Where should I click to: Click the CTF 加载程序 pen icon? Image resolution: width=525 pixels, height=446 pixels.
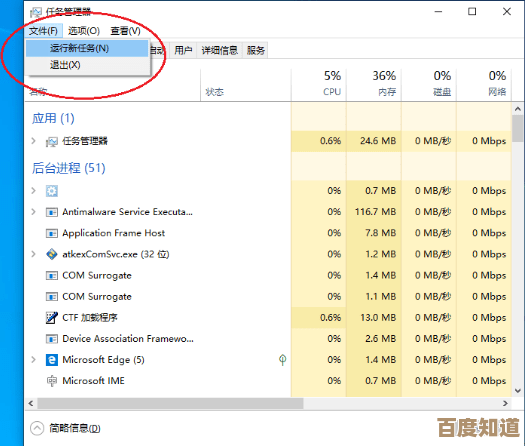point(52,318)
